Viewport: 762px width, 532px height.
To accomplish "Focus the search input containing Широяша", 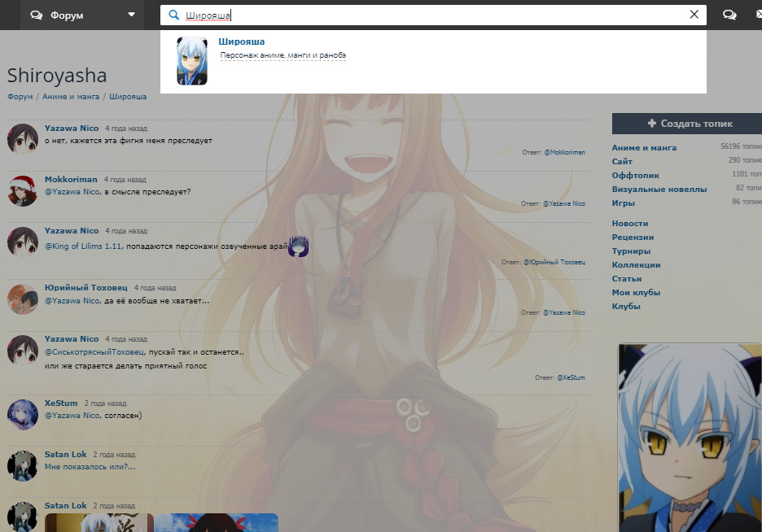I will (x=431, y=15).
